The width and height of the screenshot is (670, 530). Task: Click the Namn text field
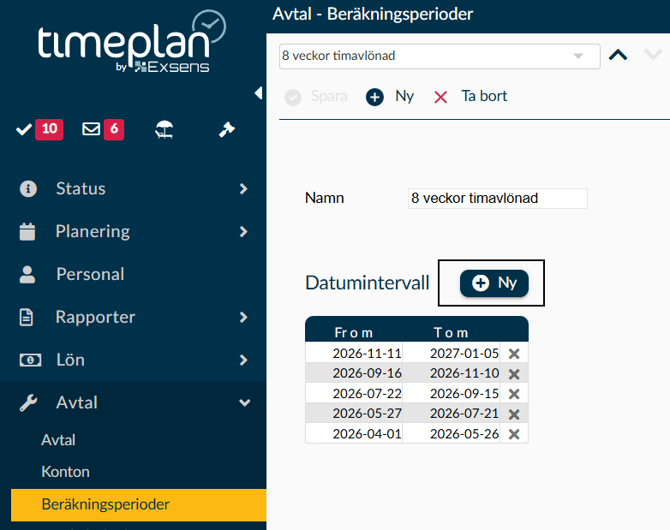point(498,198)
